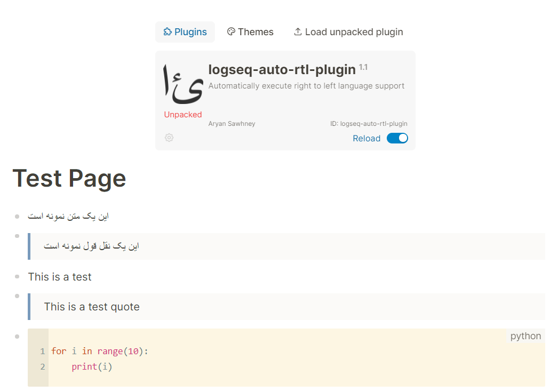Click the Load unpacked plugin button
This screenshot has width=558, height=392.
348,31
